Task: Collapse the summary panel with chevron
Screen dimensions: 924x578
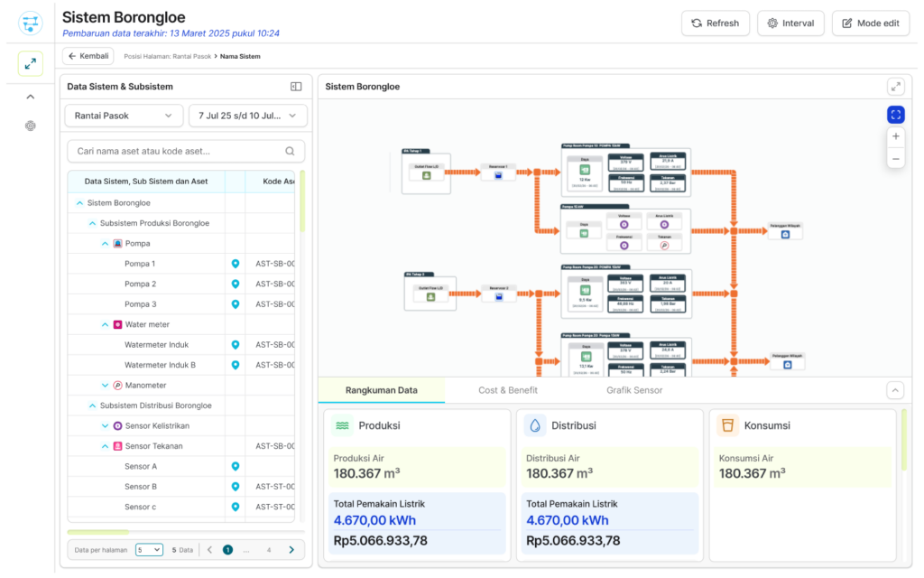Action: [895, 390]
